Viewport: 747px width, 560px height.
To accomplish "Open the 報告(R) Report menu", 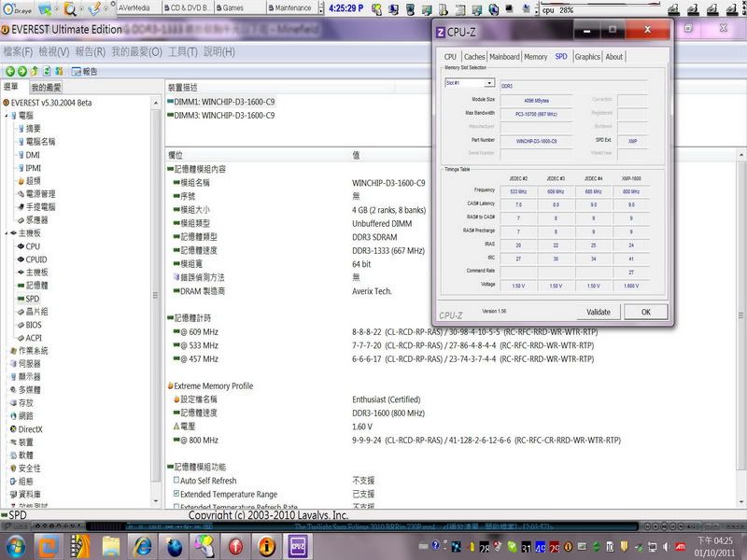I will 90,52.
